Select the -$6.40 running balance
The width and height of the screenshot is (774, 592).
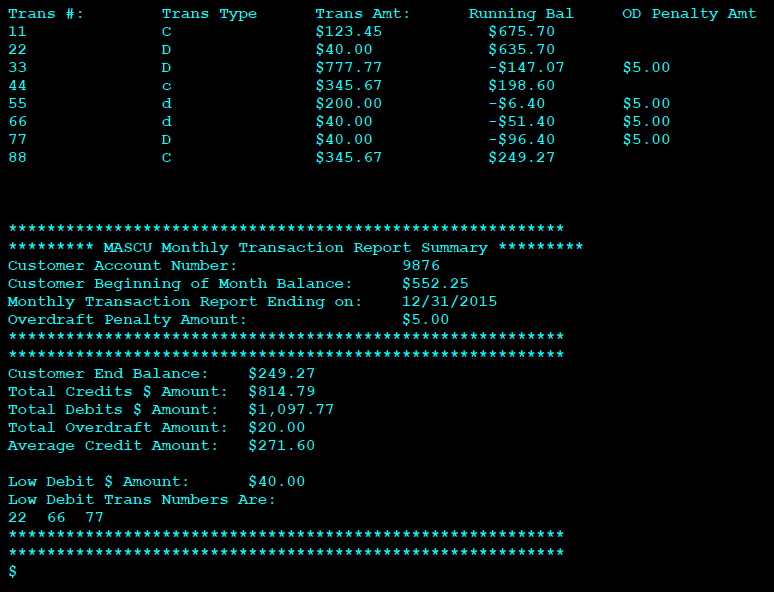coord(516,104)
